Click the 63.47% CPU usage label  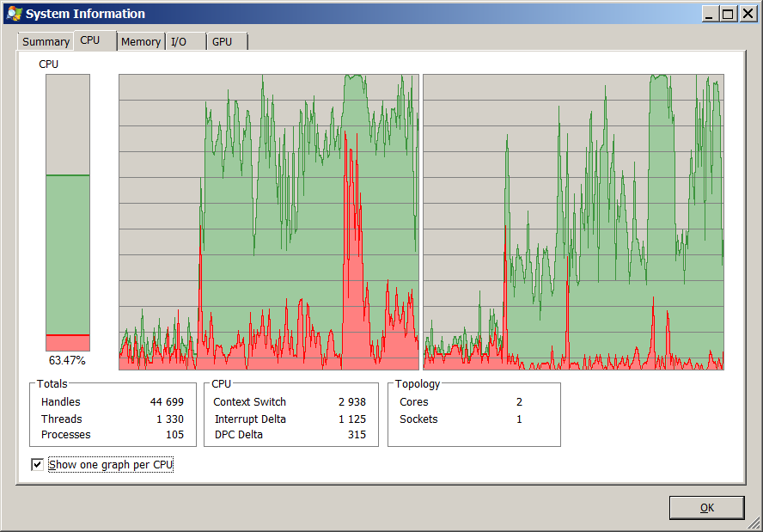tap(67, 361)
